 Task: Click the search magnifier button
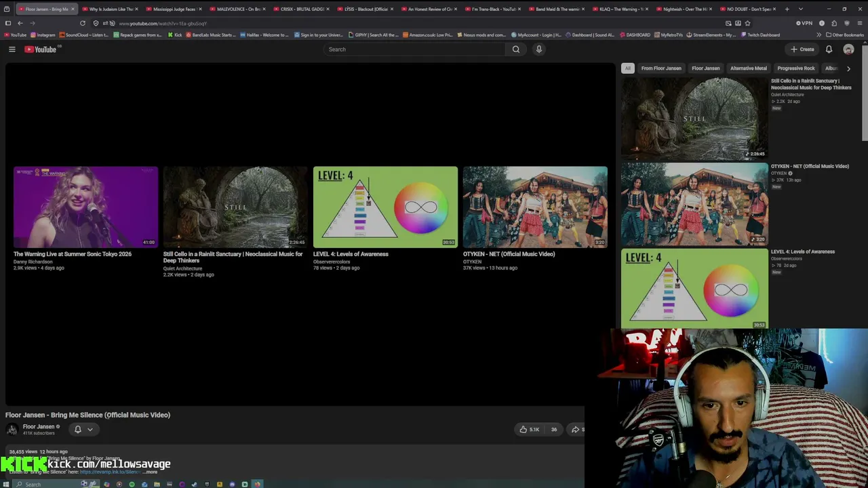coord(516,49)
